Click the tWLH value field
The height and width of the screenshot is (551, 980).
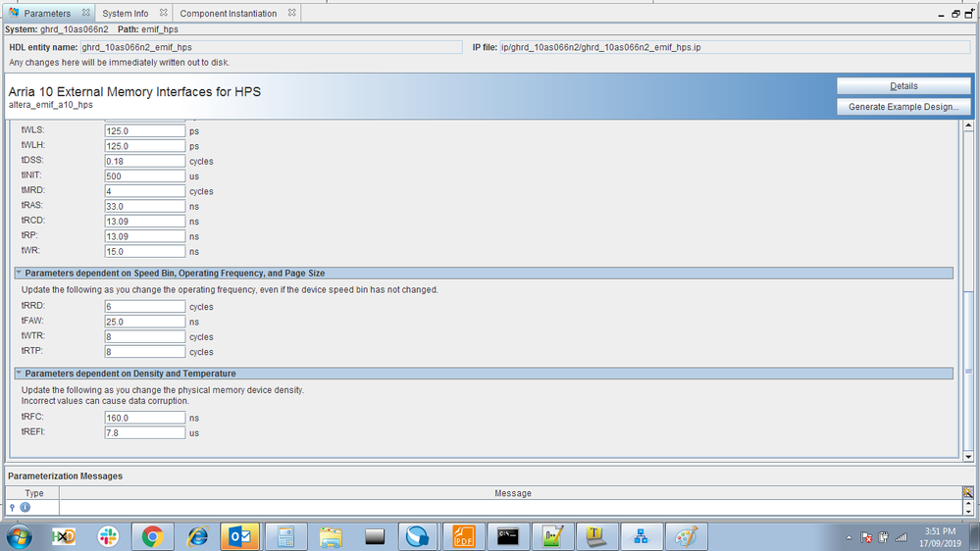pos(145,145)
